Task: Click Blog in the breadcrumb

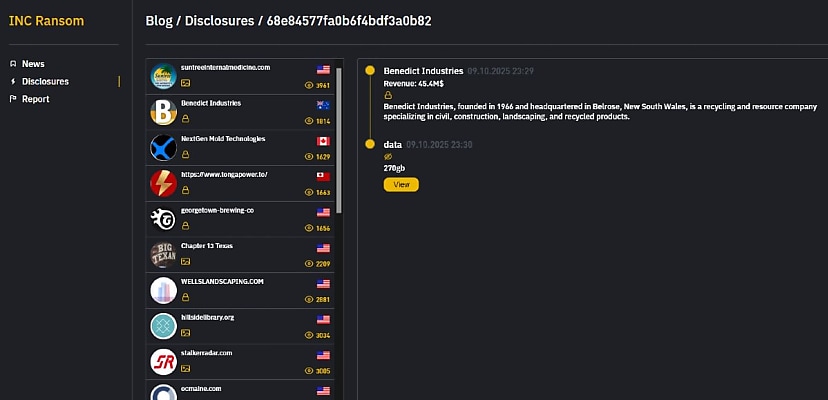Action: click(x=159, y=21)
